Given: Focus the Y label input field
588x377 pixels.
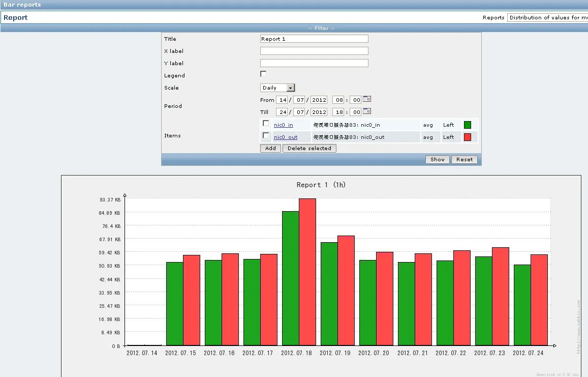Looking at the screenshot, I should click(314, 63).
